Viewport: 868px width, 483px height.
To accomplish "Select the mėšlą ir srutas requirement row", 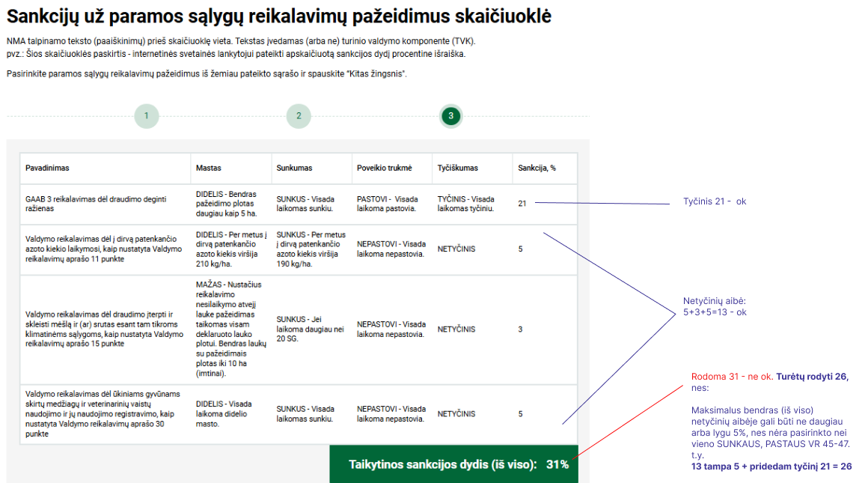I will click(x=104, y=329).
